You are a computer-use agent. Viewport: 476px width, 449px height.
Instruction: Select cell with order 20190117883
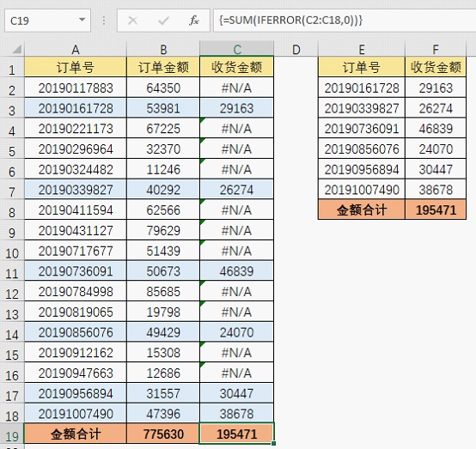pyautogui.click(x=76, y=88)
